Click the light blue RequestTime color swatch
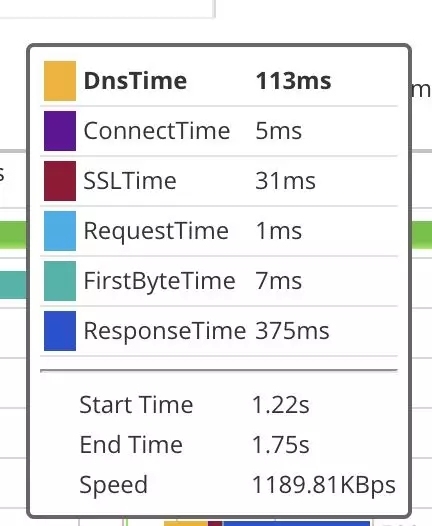 tap(60, 231)
